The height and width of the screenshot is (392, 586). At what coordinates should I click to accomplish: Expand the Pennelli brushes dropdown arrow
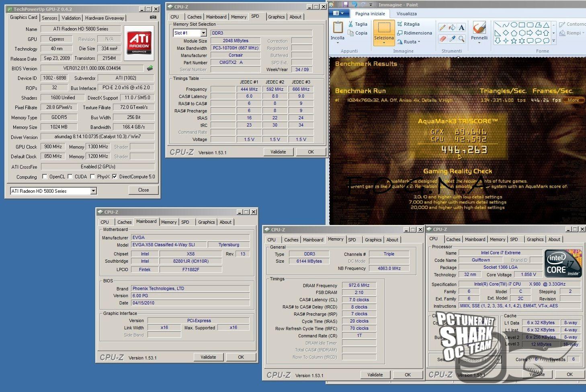(x=479, y=43)
